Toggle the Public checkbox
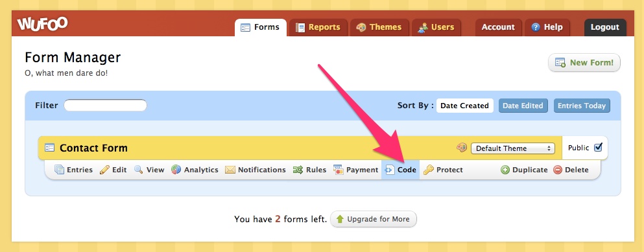Viewport: 644px width, 252px height. [598, 147]
